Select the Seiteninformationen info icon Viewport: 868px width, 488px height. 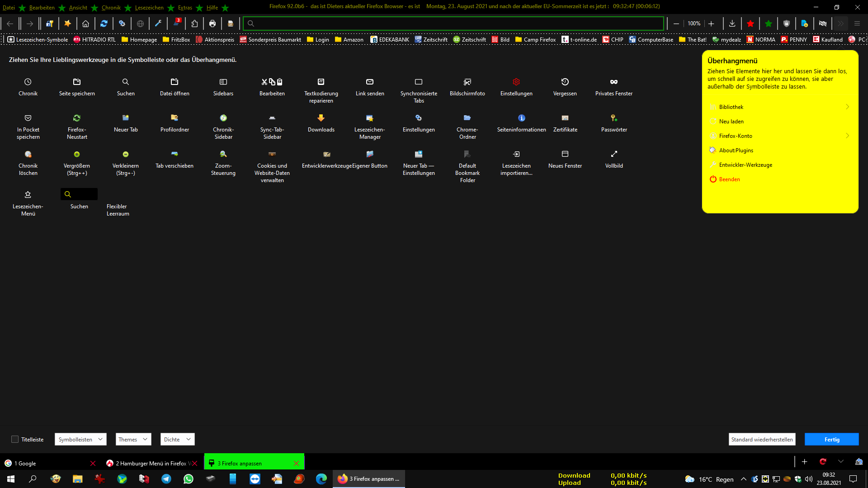(x=521, y=118)
